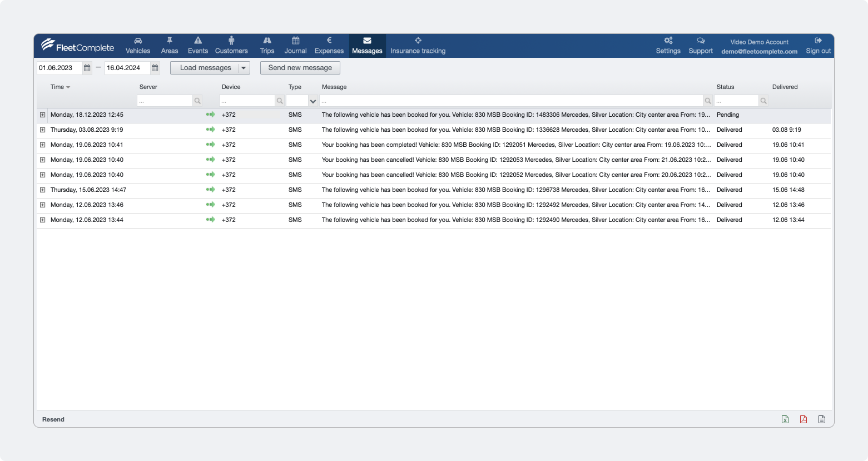Click Send new message button
This screenshot has width=868, height=461.
tap(300, 68)
